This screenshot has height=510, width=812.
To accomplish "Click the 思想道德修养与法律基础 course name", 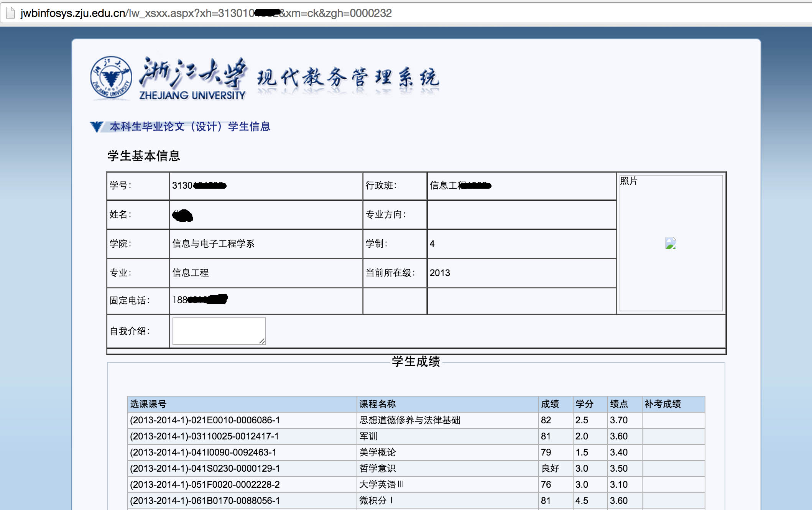I will click(x=409, y=420).
